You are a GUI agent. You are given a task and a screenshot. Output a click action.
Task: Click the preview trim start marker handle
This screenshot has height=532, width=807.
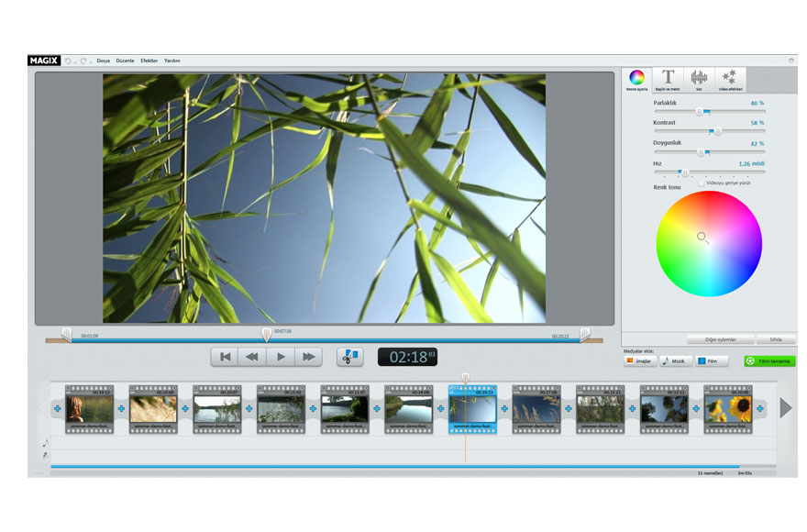pyautogui.click(x=66, y=334)
